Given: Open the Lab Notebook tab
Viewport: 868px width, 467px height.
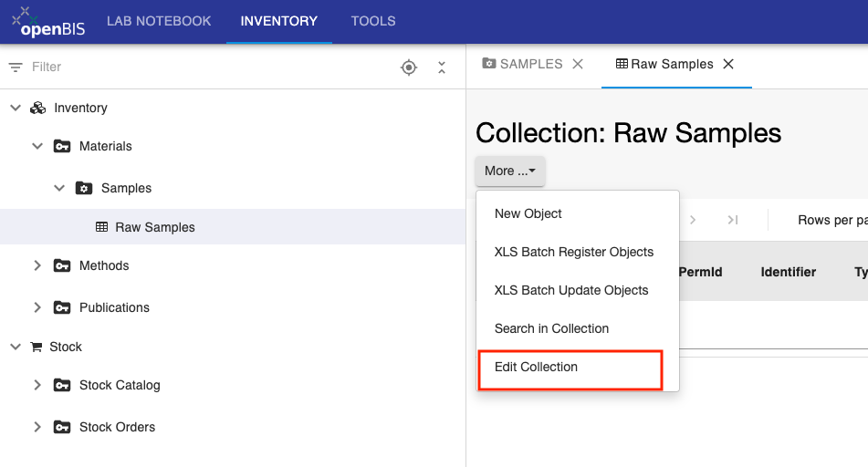Looking at the screenshot, I should coord(159,21).
